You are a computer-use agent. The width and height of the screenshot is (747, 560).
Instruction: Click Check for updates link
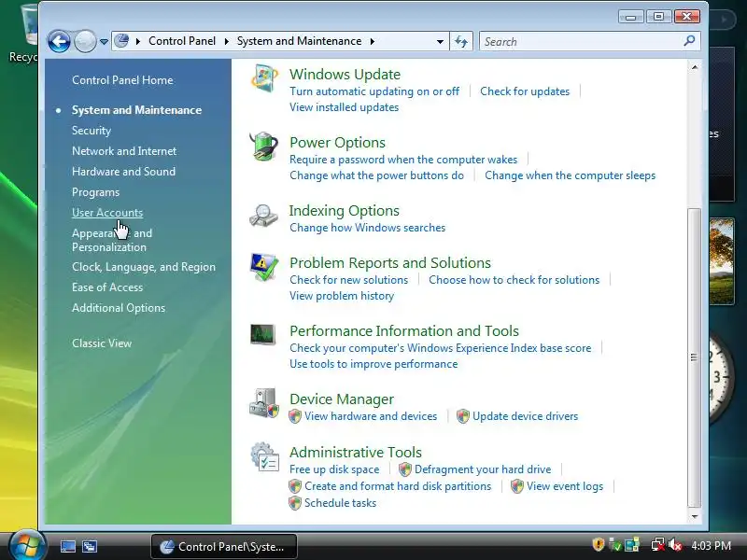coord(525,91)
